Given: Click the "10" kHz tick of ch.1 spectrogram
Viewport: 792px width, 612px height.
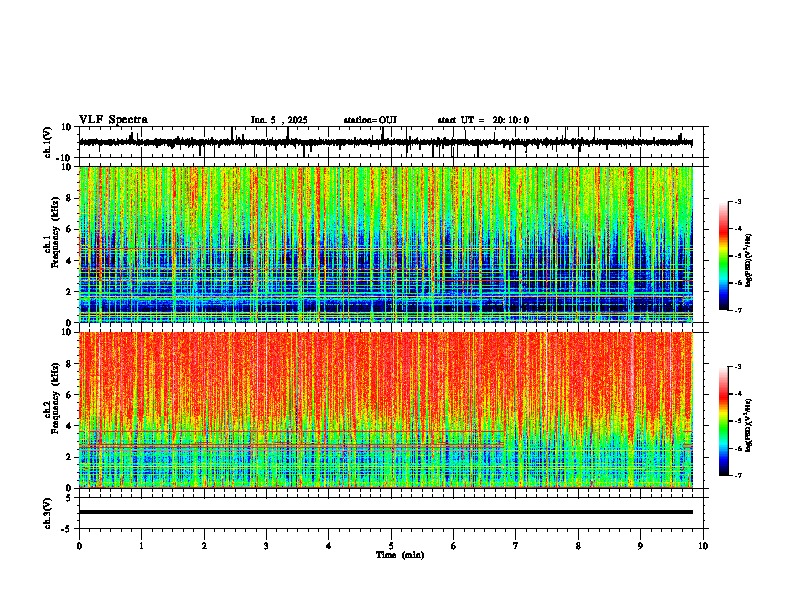Looking at the screenshot, I should 67,167.
